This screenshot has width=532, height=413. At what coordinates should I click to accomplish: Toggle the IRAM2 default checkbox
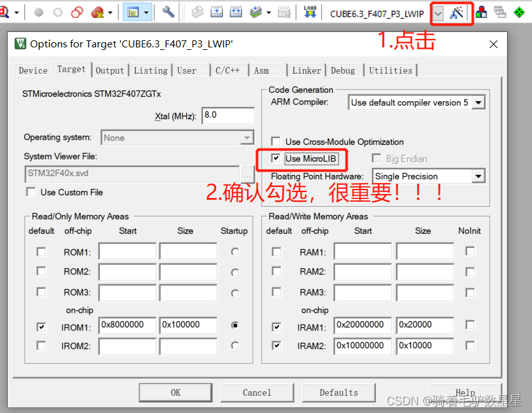click(x=277, y=346)
